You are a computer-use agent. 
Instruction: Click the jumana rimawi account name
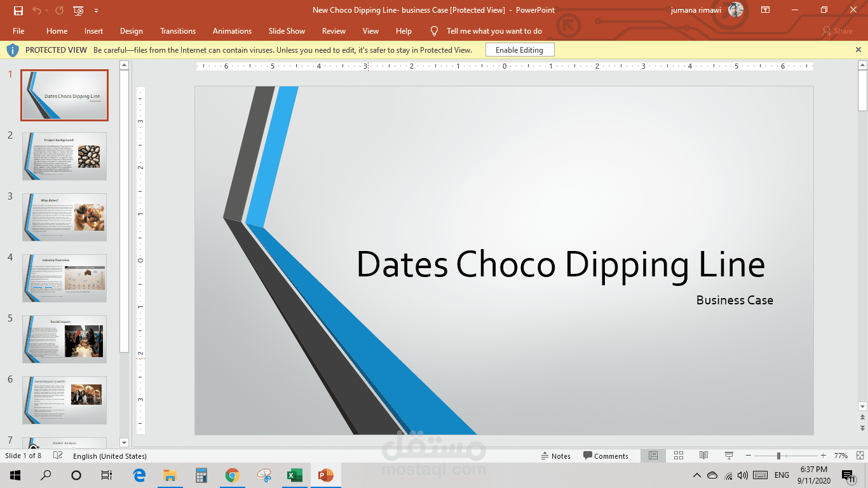click(697, 10)
